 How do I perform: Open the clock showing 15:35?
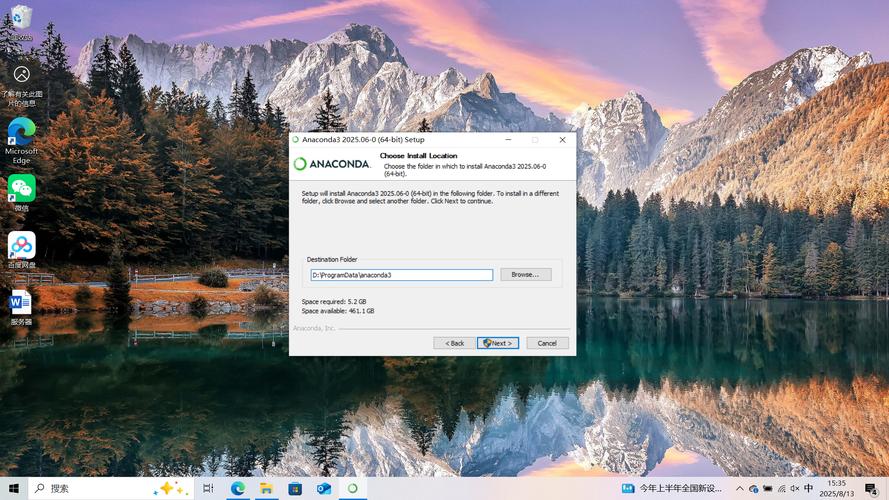pos(836,488)
